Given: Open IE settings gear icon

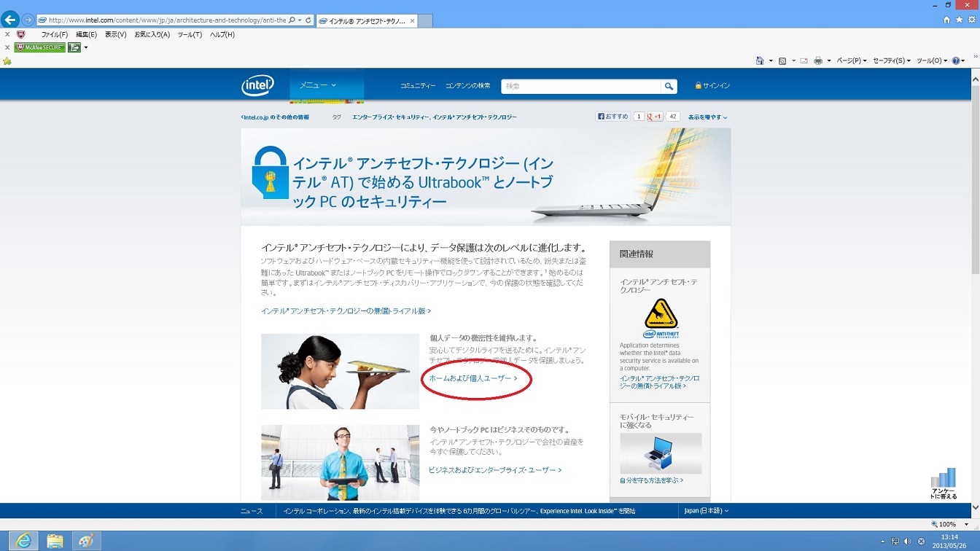Looking at the screenshot, I should click(x=971, y=20).
